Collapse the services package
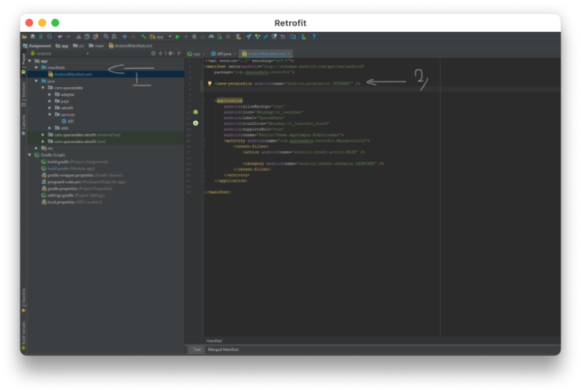The height and width of the screenshot is (392, 581). tap(50, 114)
